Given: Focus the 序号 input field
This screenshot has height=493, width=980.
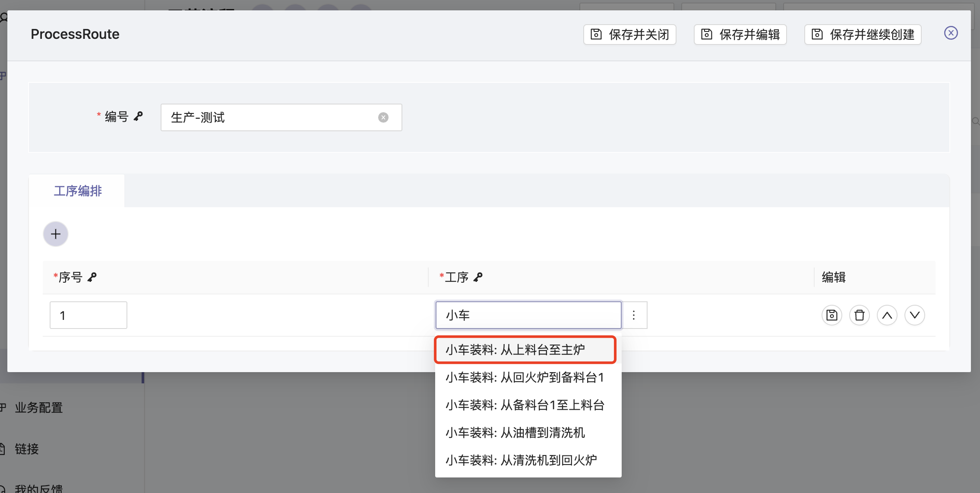Looking at the screenshot, I should coord(88,315).
